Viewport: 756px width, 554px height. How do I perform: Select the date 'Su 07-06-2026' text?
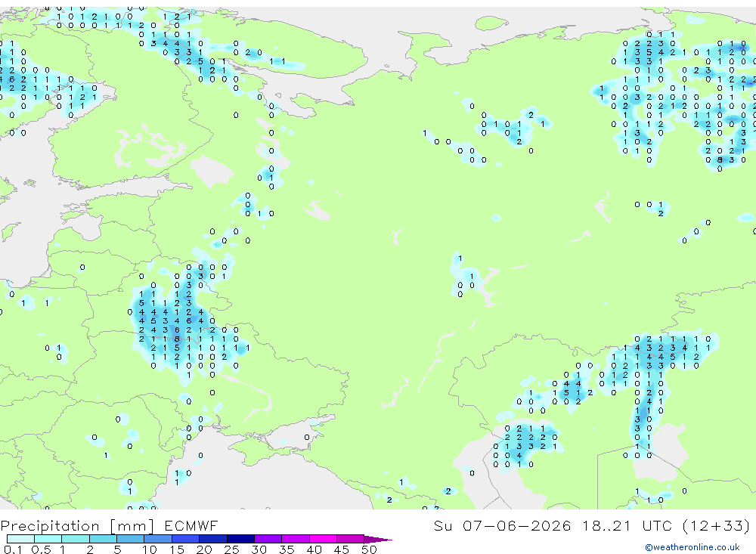point(503,525)
